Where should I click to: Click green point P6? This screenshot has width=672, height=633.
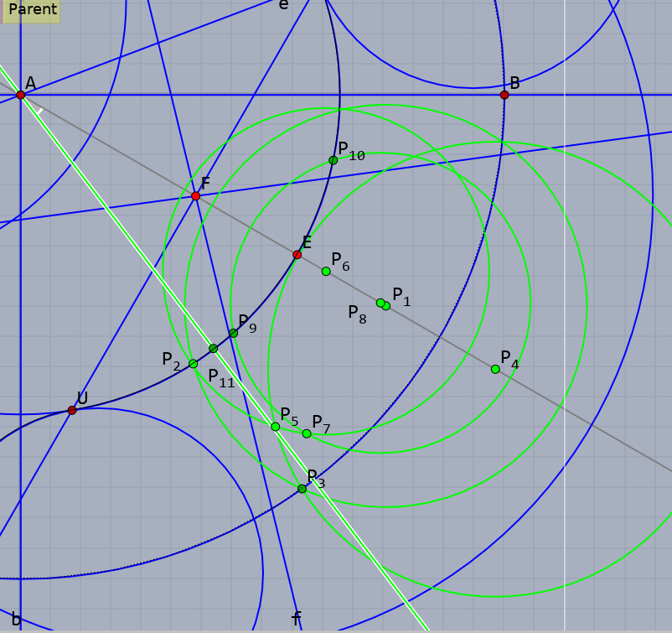click(x=326, y=271)
